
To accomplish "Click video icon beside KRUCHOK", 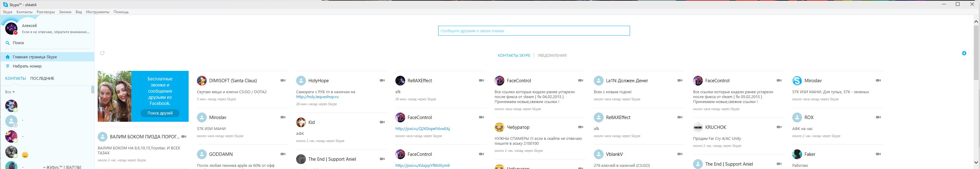I will click(x=779, y=127).
